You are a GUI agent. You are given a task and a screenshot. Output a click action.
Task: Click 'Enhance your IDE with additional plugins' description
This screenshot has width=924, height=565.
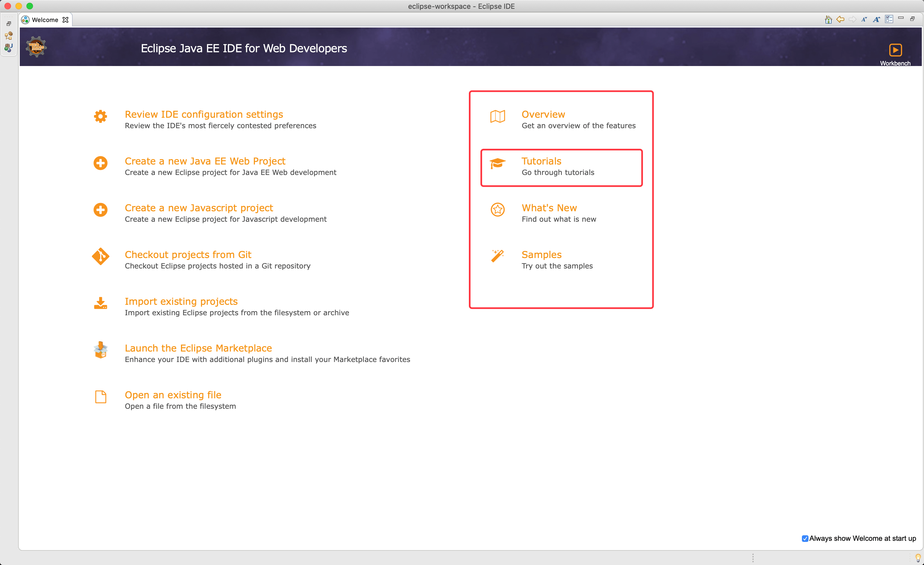(x=267, y=360)
